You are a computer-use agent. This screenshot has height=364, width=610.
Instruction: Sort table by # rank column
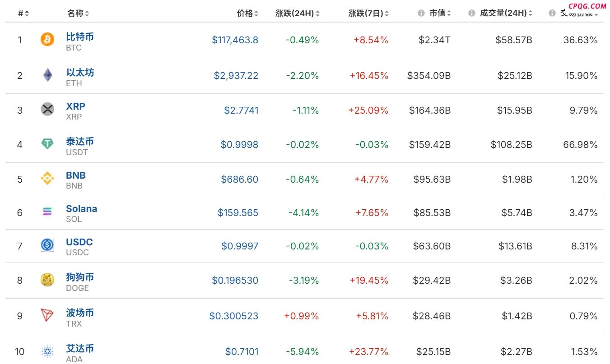coord(23,14)
